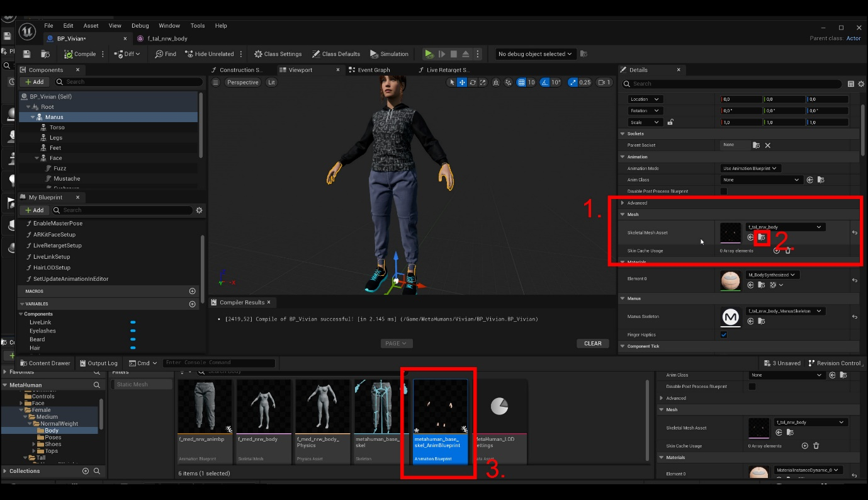Open the Animation Mode dropdown
This screenshot has width=868, height=500.
pos(750,168)
